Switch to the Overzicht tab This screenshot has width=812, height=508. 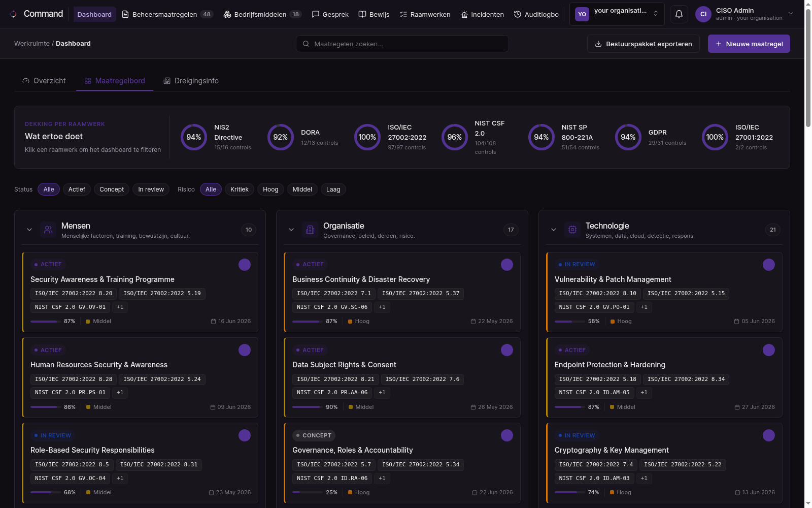tap(44, 81)
